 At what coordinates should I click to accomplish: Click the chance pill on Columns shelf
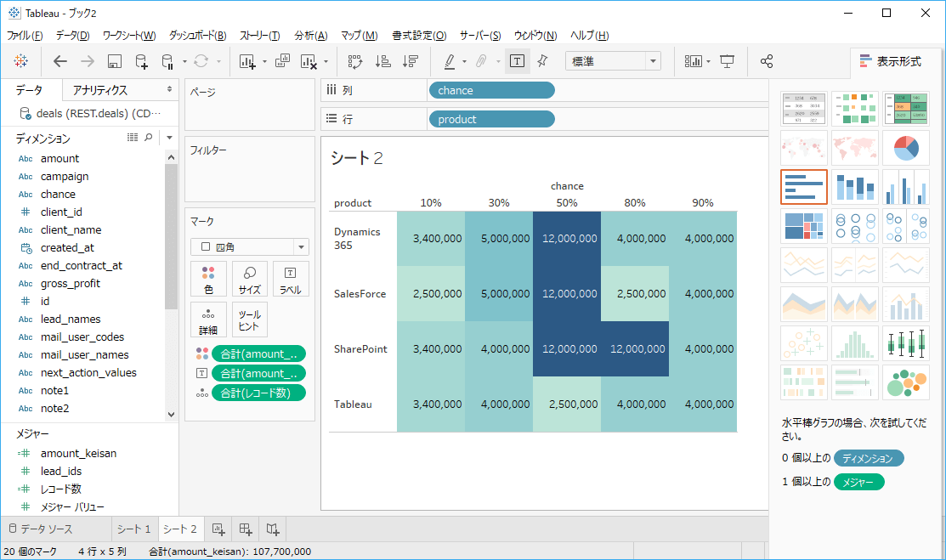[492, 90]
